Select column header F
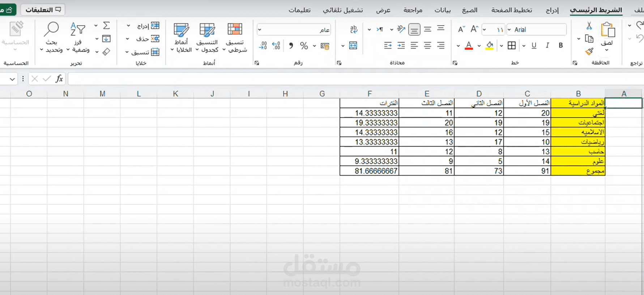The height and width of the screenshot is (295, 644). [x=369, y=94]
